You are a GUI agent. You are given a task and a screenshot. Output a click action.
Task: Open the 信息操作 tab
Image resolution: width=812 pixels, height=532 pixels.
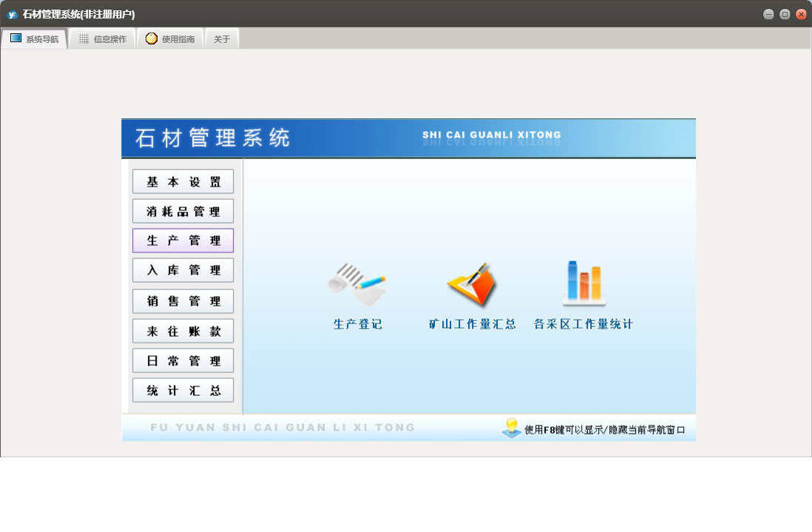(x=102, y=39)
